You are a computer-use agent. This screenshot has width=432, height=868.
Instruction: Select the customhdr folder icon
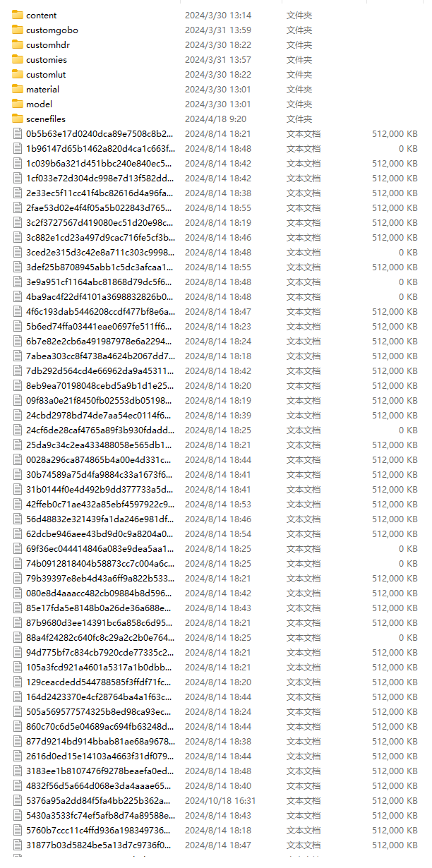(x=18, y=44)
